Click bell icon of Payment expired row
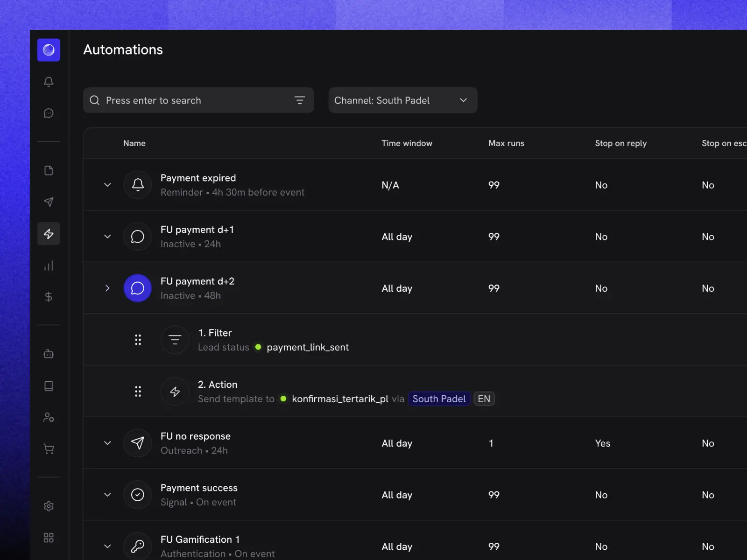Screen dimensions: 747x560 tap(138, 185)
